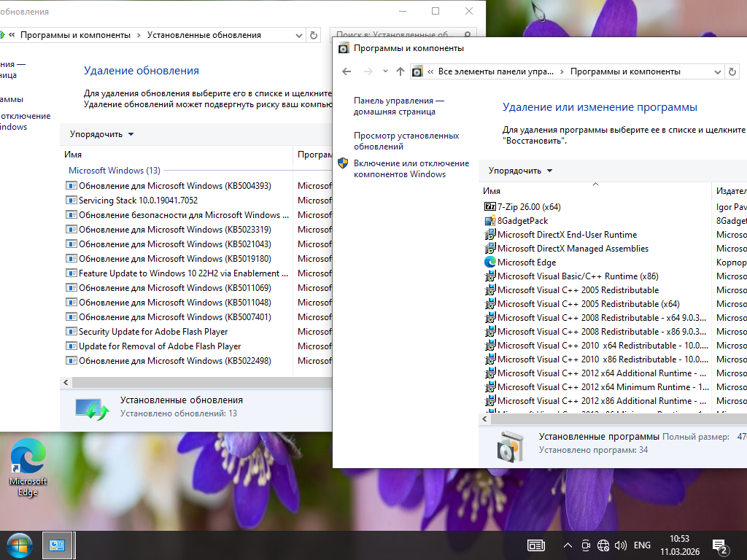Open Упорядочить dropdown in programs window

coord(520,171)
